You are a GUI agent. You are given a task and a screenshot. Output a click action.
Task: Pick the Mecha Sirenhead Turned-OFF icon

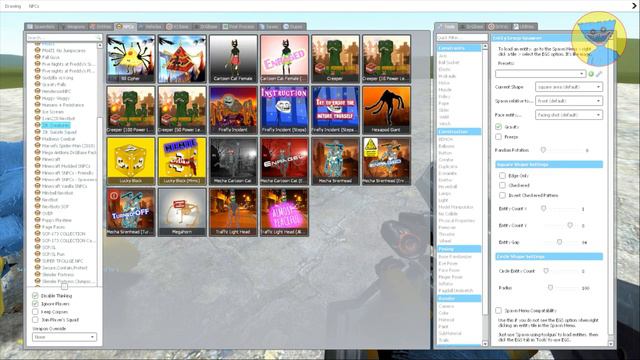click(131, 212)
